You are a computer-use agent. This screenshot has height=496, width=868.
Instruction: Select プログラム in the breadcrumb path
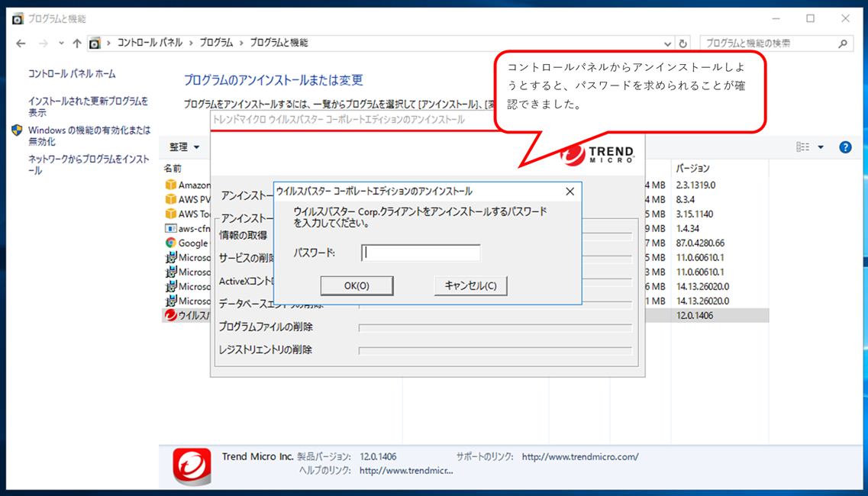(217, 43)
